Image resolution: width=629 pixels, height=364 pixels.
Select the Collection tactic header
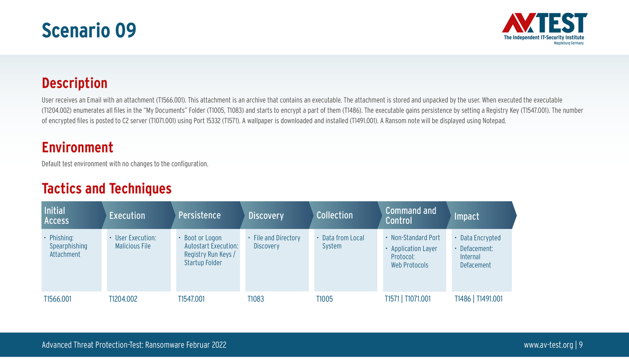click(x=346, y=215)
